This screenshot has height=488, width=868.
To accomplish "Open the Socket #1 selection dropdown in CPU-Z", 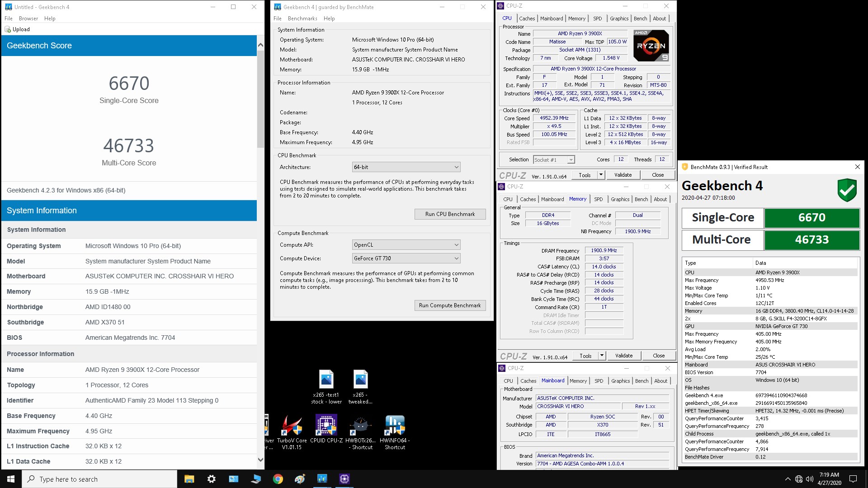I will (554, 160).
